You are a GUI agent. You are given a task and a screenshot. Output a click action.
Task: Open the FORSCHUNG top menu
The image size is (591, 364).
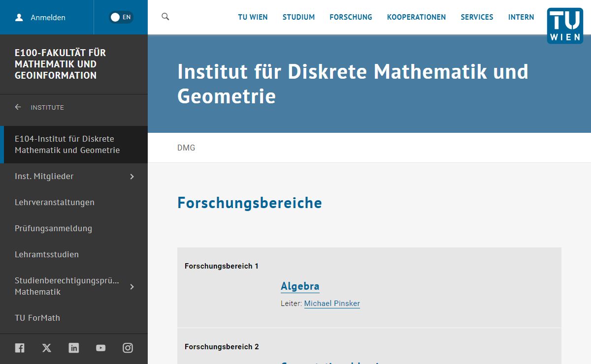(351, 17)
